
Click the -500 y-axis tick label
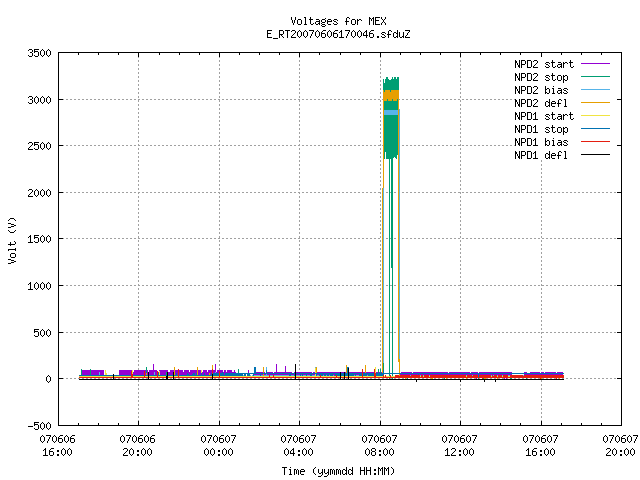(x=39, y=426)
